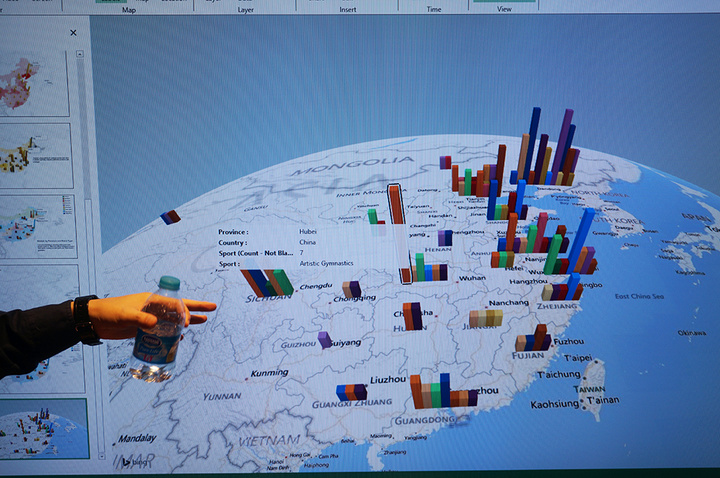Viewport: 720px width, 478px height.
Task: Click the View group label in the ribbon
Action: [504, 9]
